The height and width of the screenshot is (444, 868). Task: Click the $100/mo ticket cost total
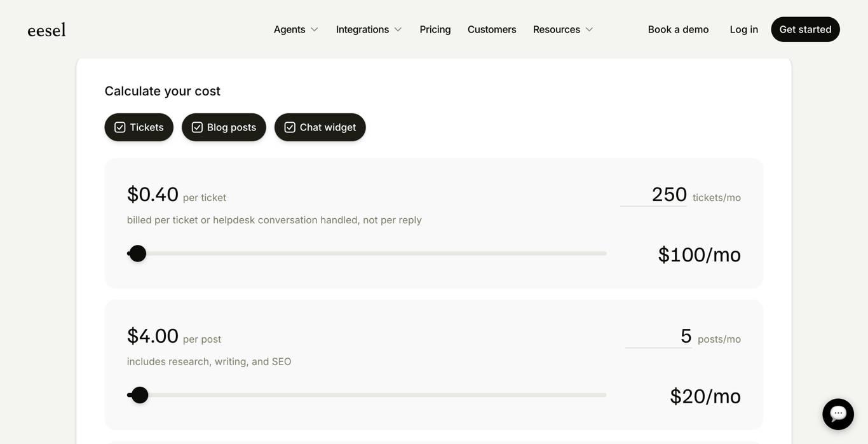pos(699,255)
